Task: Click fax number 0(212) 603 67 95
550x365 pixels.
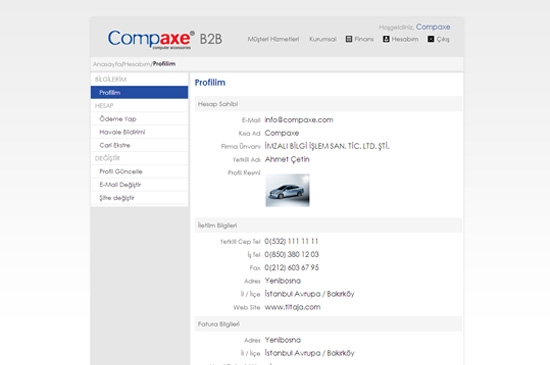Action: click(x=291, y=268)
